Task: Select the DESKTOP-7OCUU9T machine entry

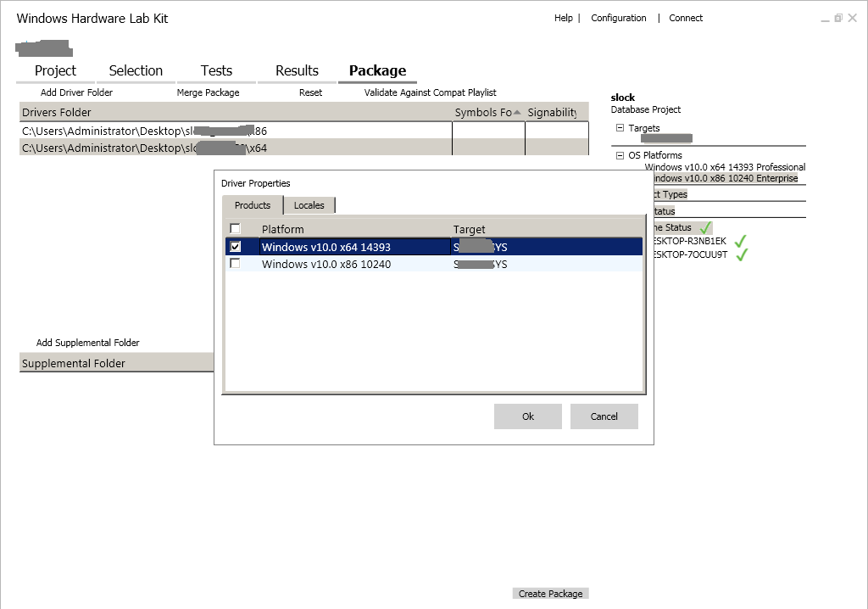Action: pos(690,254)
